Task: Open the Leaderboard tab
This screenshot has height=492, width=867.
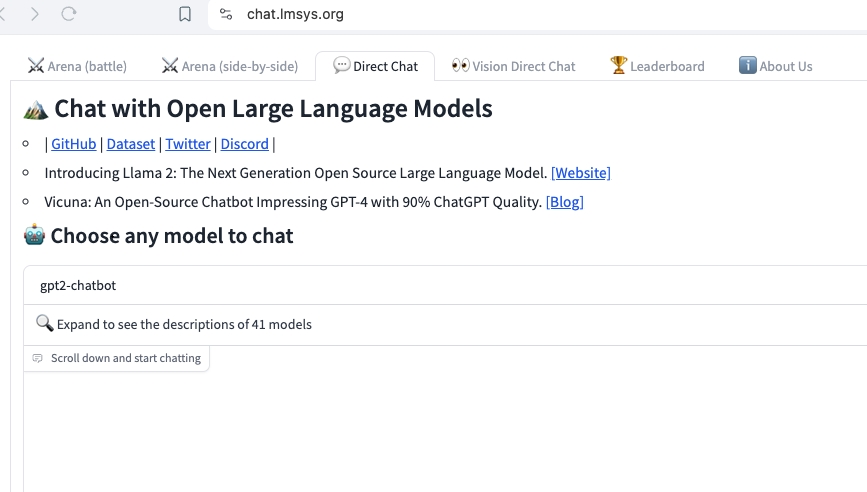Action: pyautogui.click(x=657, y=66)
